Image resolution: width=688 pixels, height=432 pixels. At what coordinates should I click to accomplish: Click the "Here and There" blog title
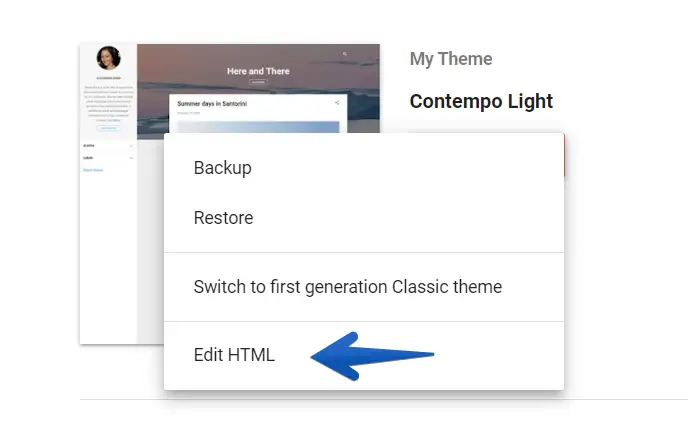click(258, 71)
